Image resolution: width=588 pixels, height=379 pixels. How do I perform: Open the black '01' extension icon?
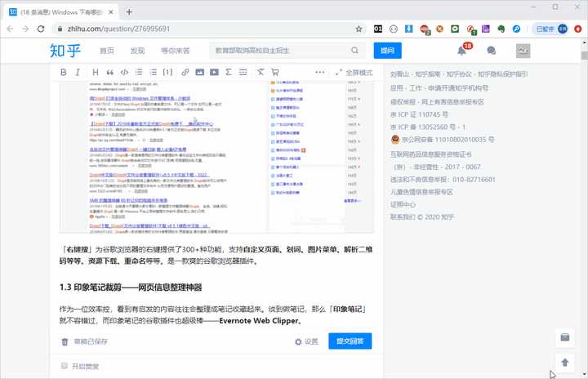coord(378,29)
